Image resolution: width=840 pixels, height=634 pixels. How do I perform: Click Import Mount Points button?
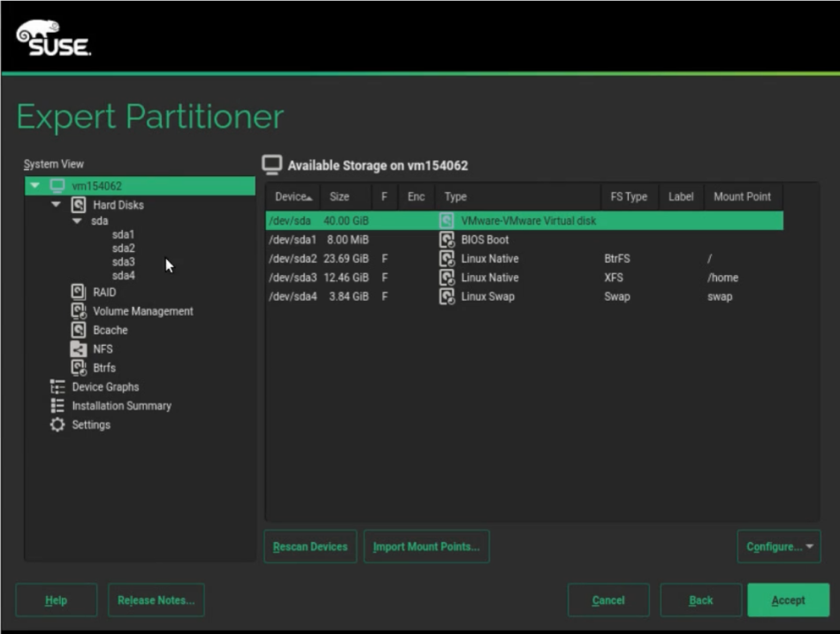click(426, 546)
